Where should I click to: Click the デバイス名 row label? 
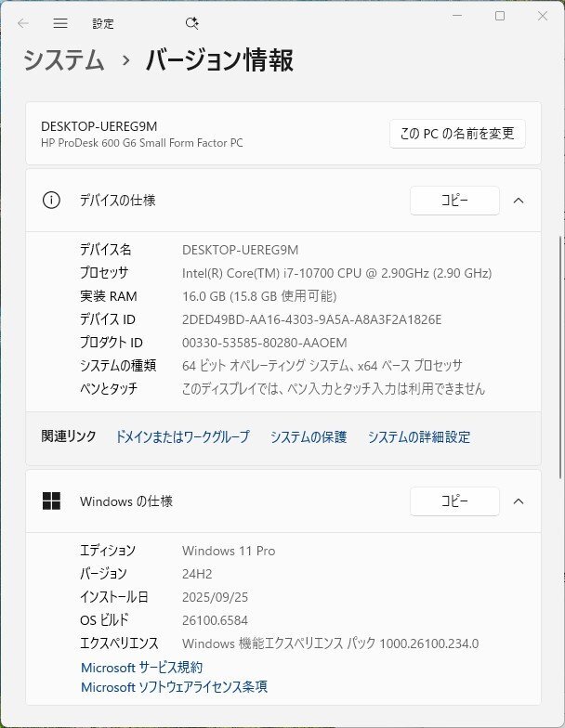coord(106,251)
